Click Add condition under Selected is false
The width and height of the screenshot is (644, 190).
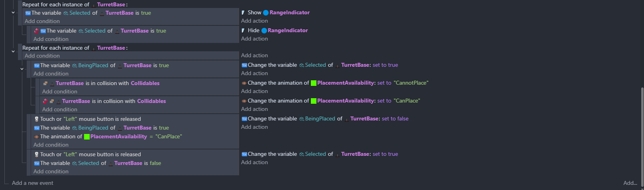coord(51,172)
